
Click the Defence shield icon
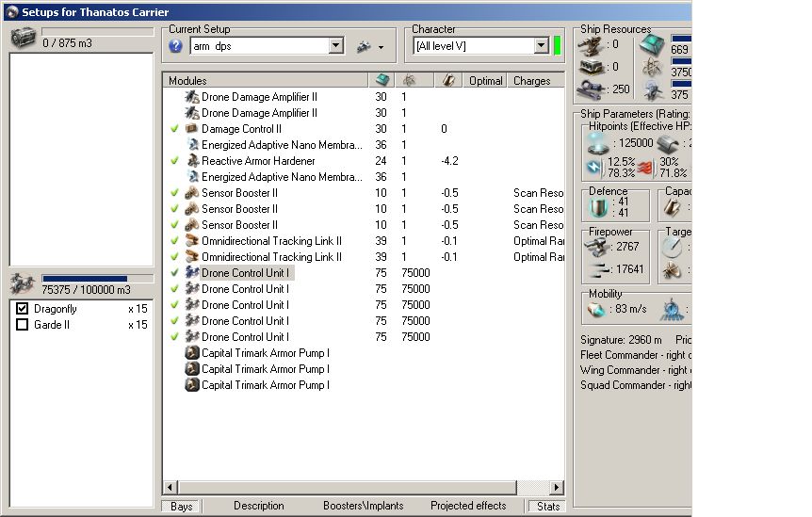tap(599, 207)
